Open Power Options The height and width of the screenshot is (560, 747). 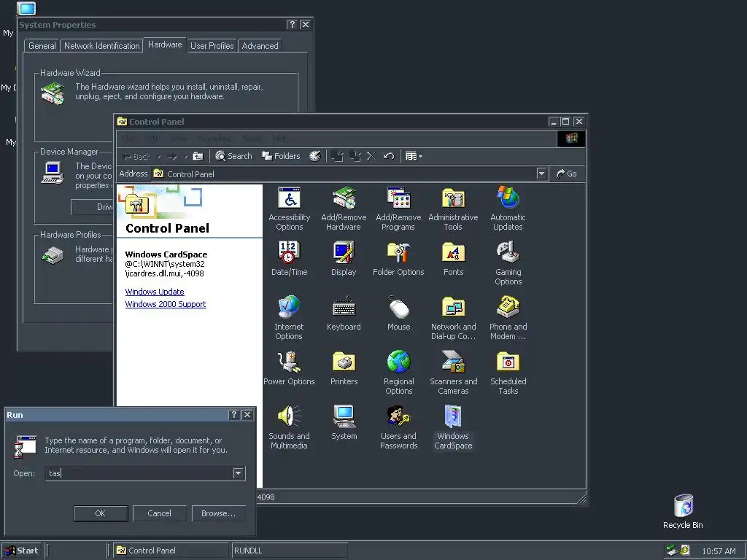pyautogui.click(x=289, y=368)
